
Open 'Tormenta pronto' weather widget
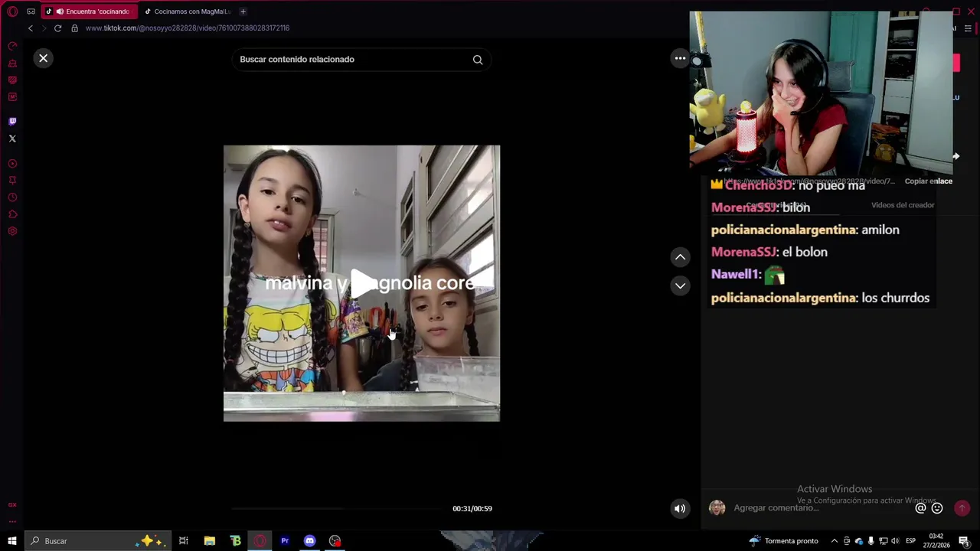pos(783,541)
